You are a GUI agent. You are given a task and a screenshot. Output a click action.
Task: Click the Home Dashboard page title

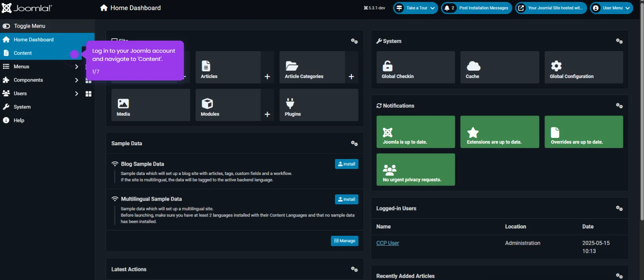tap(135, 8)
